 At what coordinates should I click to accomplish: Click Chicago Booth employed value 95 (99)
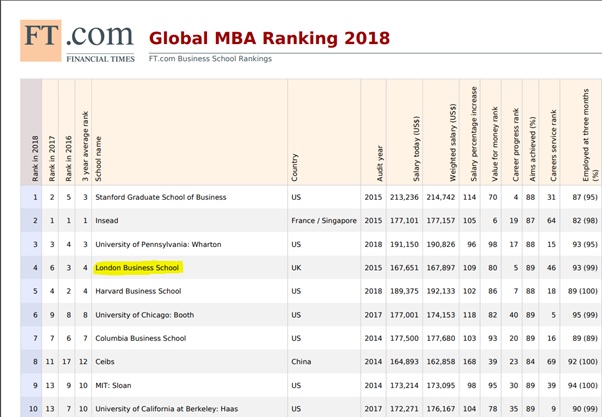[585, 315]
